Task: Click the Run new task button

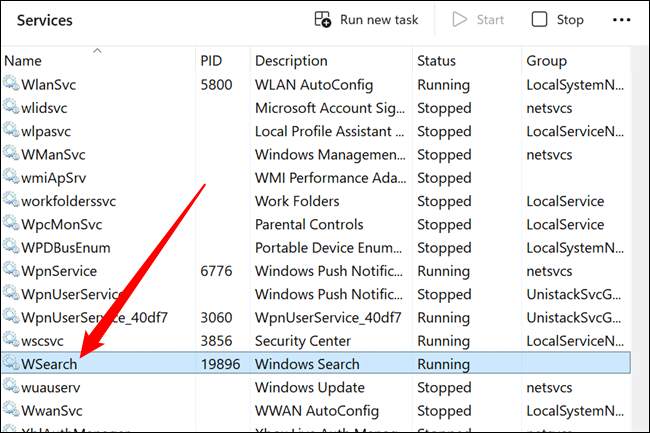Action: [366, 19]
